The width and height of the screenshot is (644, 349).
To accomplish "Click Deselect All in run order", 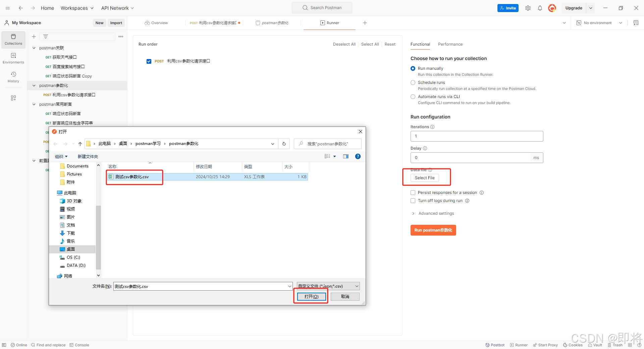I will pos(344,44).
